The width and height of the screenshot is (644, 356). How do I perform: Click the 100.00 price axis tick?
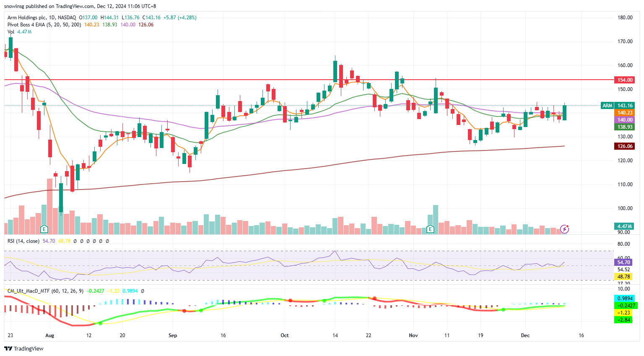(625, 208)
